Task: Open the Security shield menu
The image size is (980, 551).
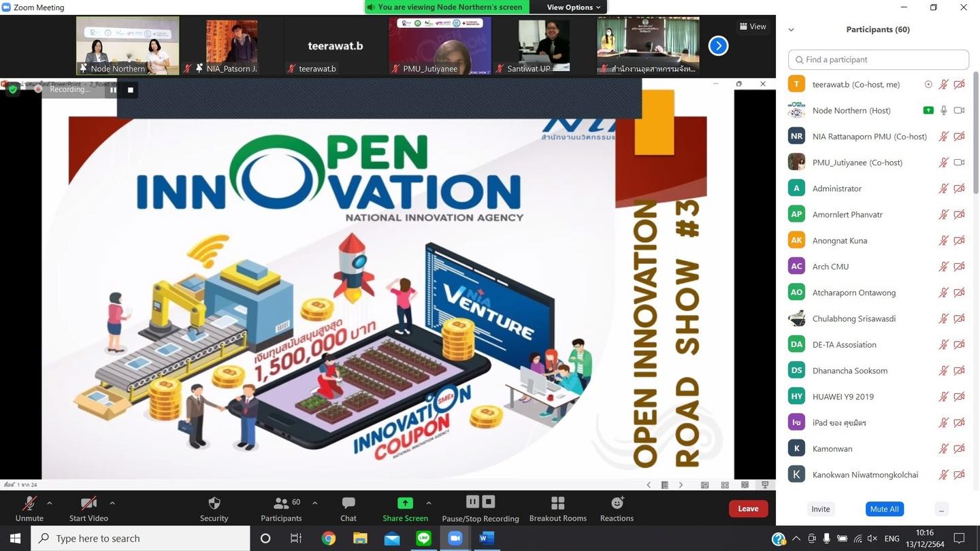Action: [214, 509]
